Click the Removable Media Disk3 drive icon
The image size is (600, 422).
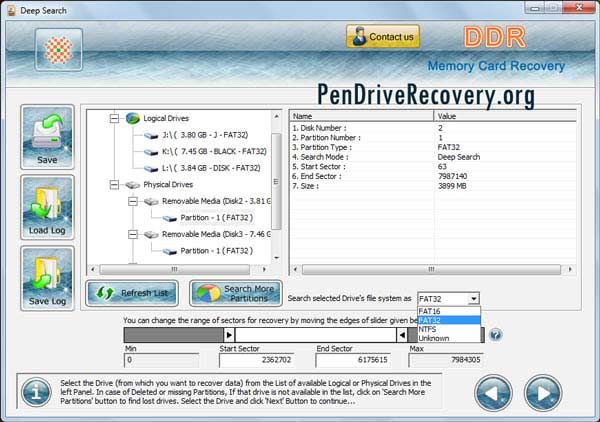pyautogui.click(x=151, y=235)
